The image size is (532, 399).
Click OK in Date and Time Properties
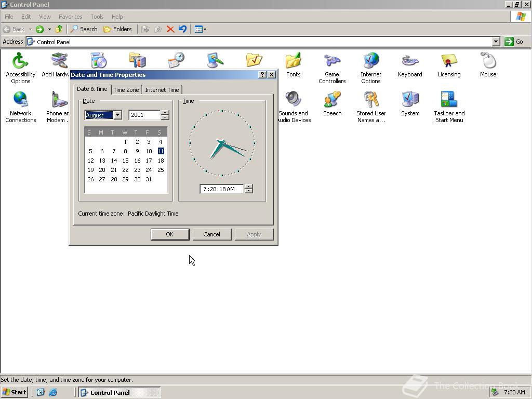(x=170, y=234)
